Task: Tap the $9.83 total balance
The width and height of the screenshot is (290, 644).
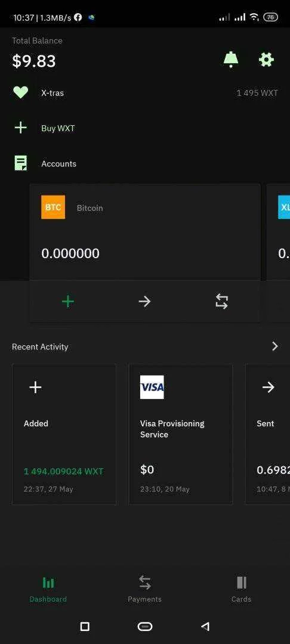Action: coord(33,61)
